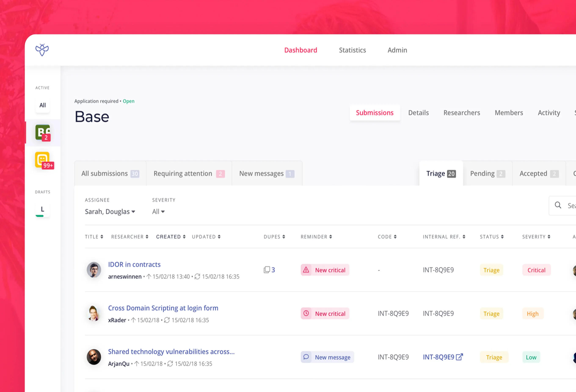Open Cross Domain Scripting at login form submission
Viewport: 576px width, 392px height.
point(163,308)
